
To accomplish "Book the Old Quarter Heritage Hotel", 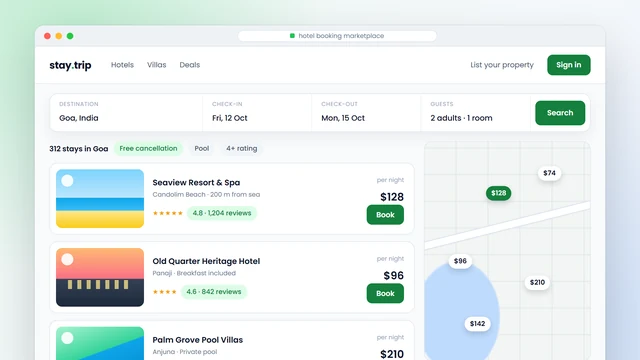I will click(385, 293).
